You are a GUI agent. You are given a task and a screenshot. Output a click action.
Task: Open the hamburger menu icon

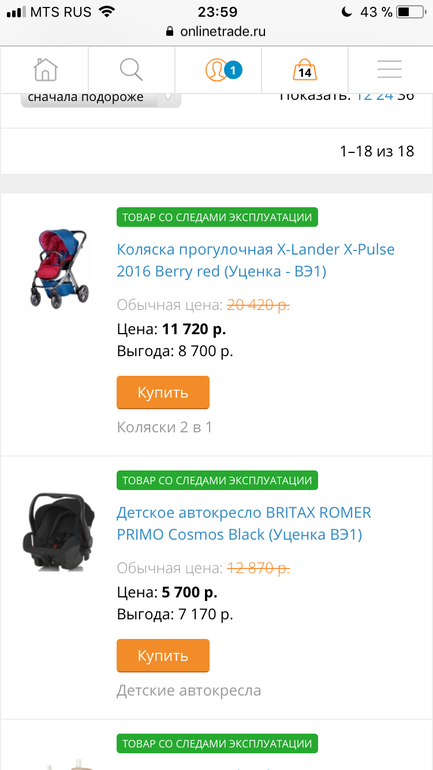point(390,70)
